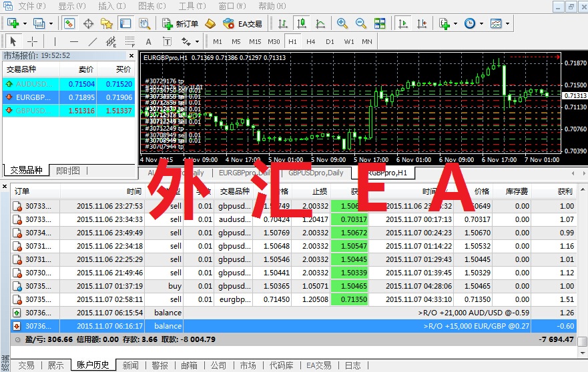Viewport: 588px width, 372px height.
Task: Tile chart windows icon
Action: (380, 23)
